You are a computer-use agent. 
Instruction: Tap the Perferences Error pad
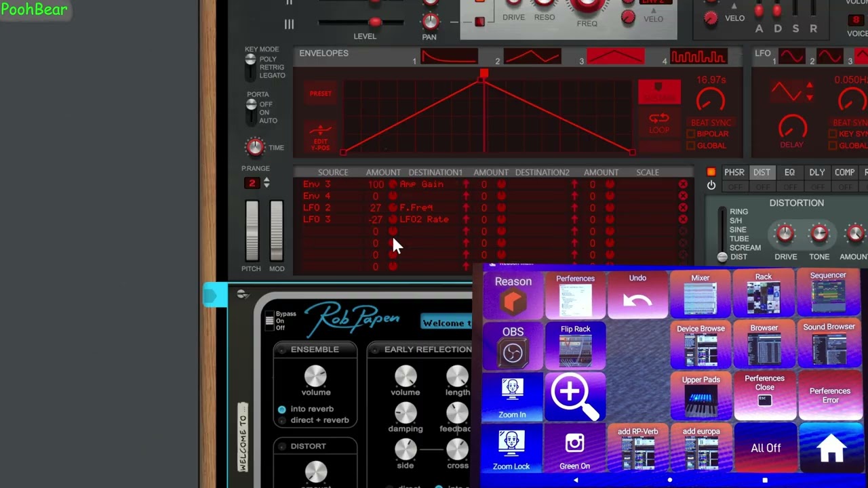829,396
